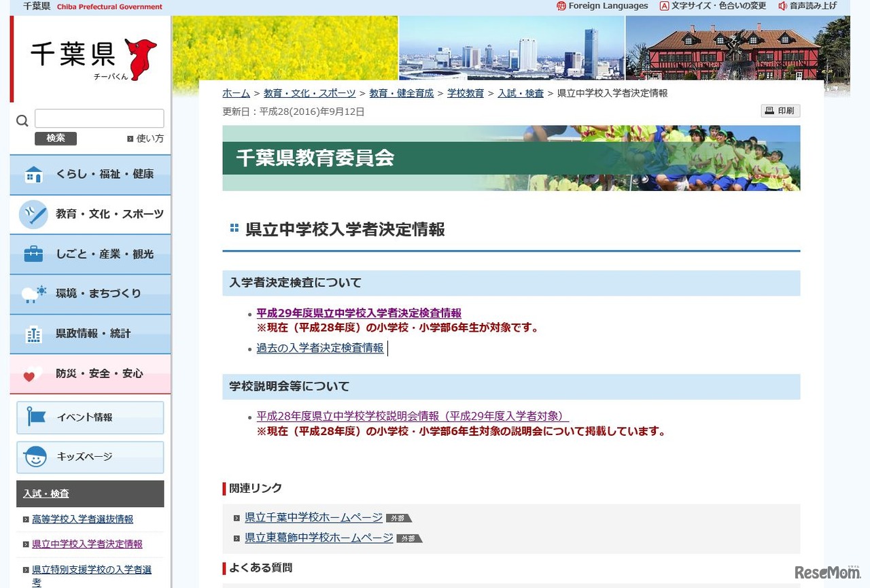Click the building icon for 県政情報・統計
This screenshot has width=870, height=588.
click(x=33, y=333)
